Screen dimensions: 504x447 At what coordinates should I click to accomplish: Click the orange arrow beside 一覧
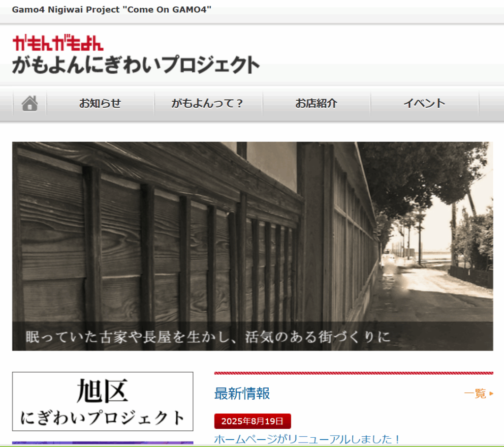point(491,393)
